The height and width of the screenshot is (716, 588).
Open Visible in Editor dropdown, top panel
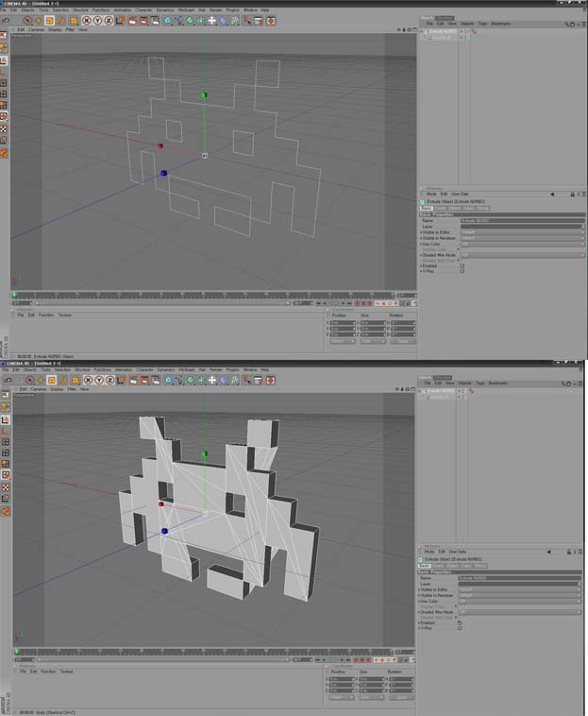tap(522, 232)
